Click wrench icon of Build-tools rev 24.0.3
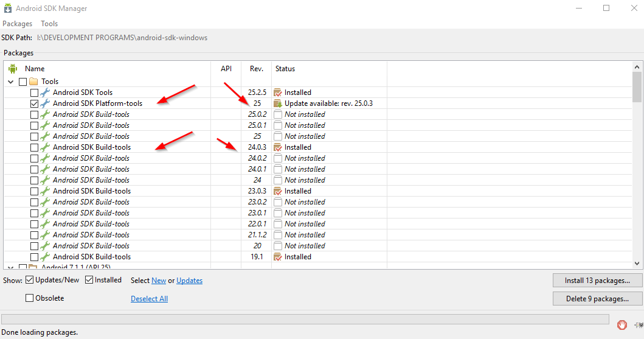 [45, 147]
